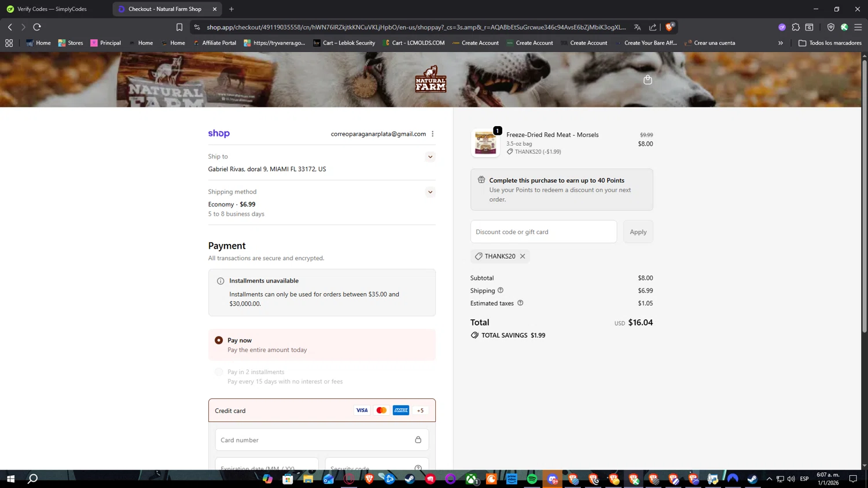Click the share page icon

point(653,27)
